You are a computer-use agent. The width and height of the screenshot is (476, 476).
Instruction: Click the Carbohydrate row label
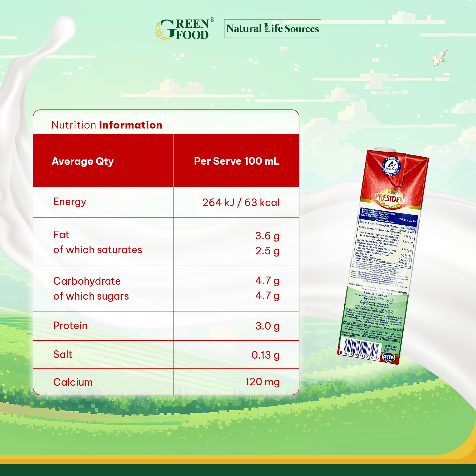87,281
